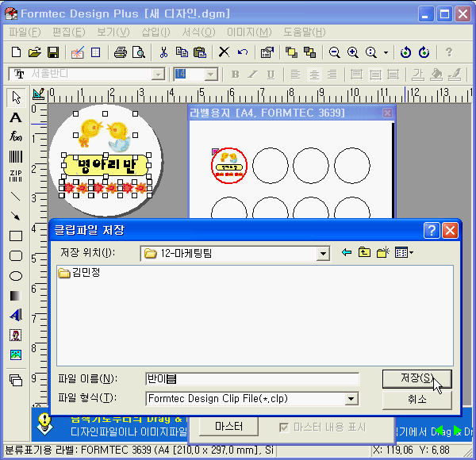476x460 pixels.
Task: Open the zoom options dropdown arrow
Action: pos(386,52)
